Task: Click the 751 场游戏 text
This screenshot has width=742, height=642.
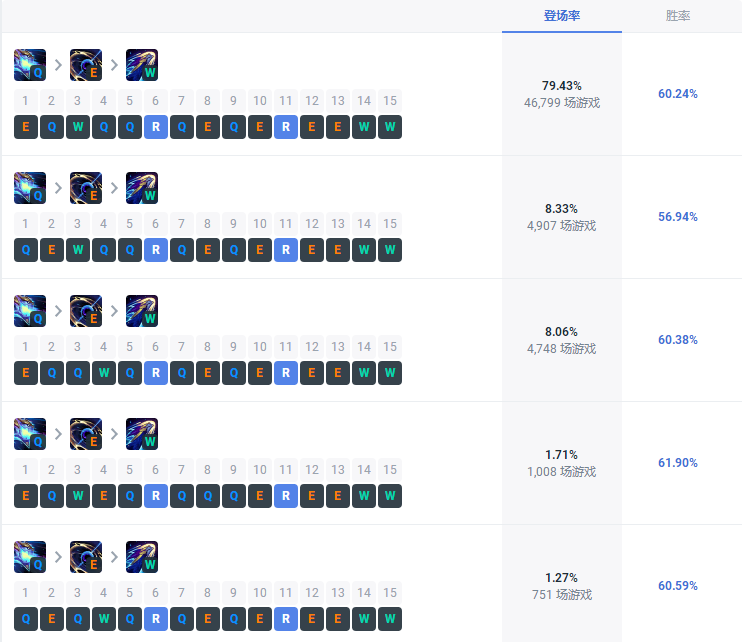Action: pos(562,595)
